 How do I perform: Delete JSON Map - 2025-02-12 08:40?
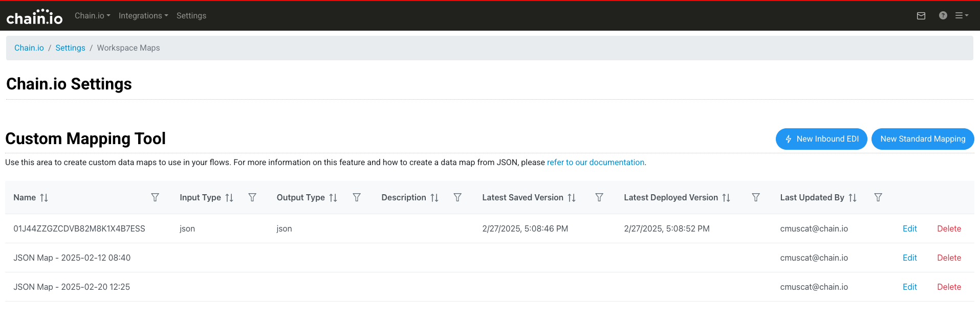tap(949, 258)
